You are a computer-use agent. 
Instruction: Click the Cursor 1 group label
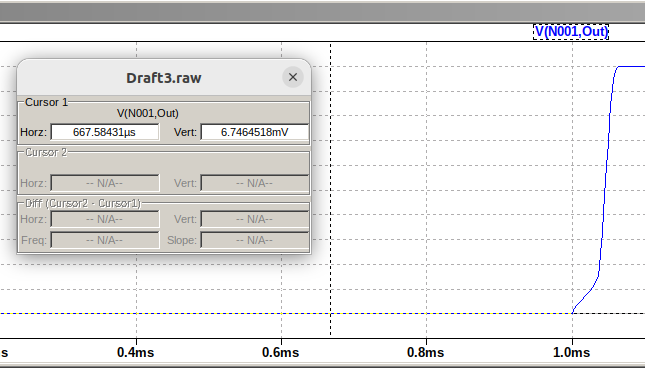point(46,102)
